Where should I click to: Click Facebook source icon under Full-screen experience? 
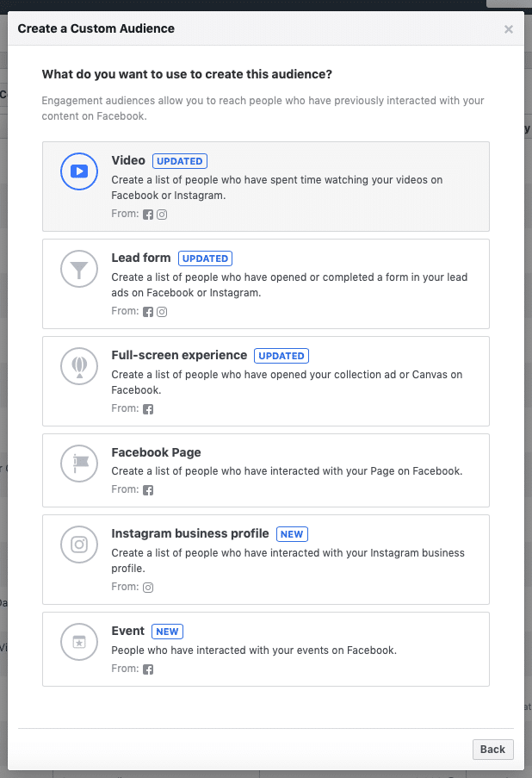(148, 409)
